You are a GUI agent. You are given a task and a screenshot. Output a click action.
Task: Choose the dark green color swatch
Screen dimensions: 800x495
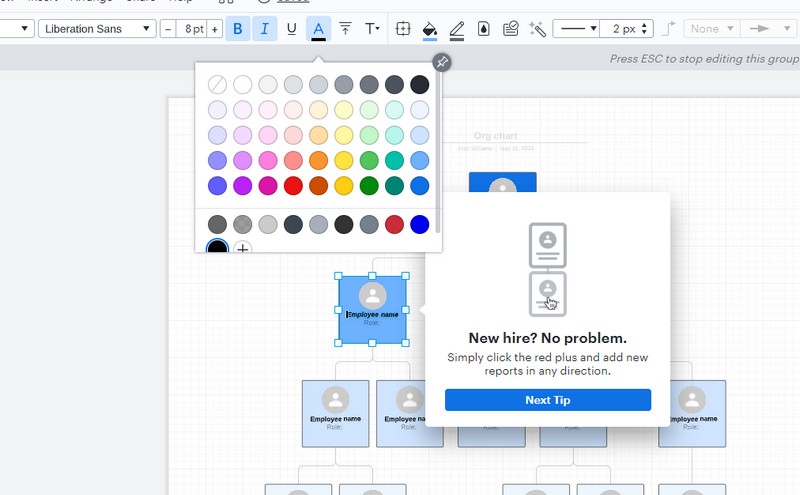click(369, 185)
